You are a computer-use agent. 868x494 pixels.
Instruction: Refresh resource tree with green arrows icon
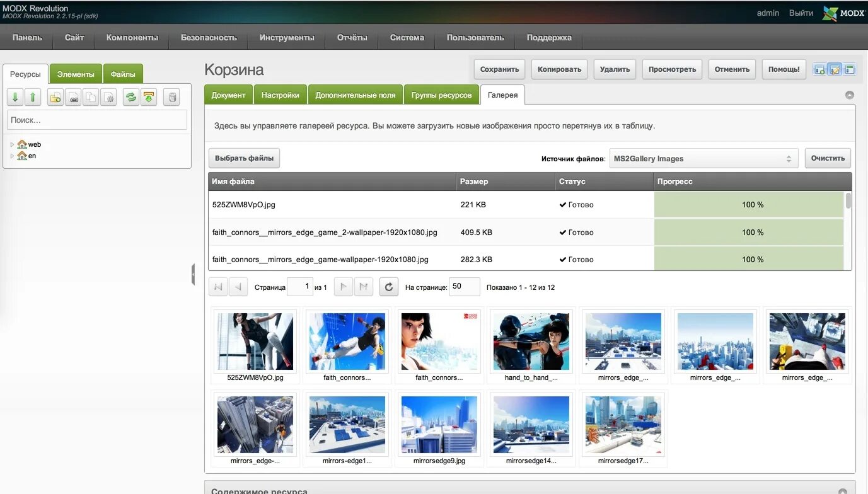(x=131, y=97)
